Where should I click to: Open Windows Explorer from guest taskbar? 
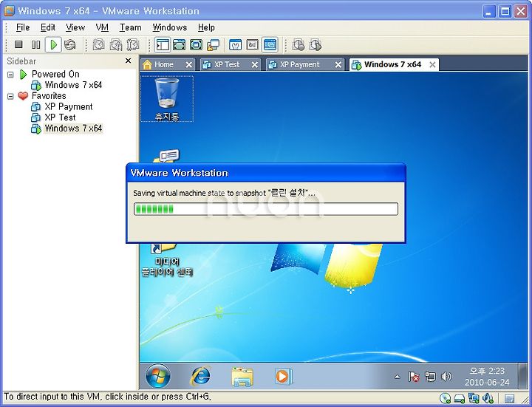242,377
